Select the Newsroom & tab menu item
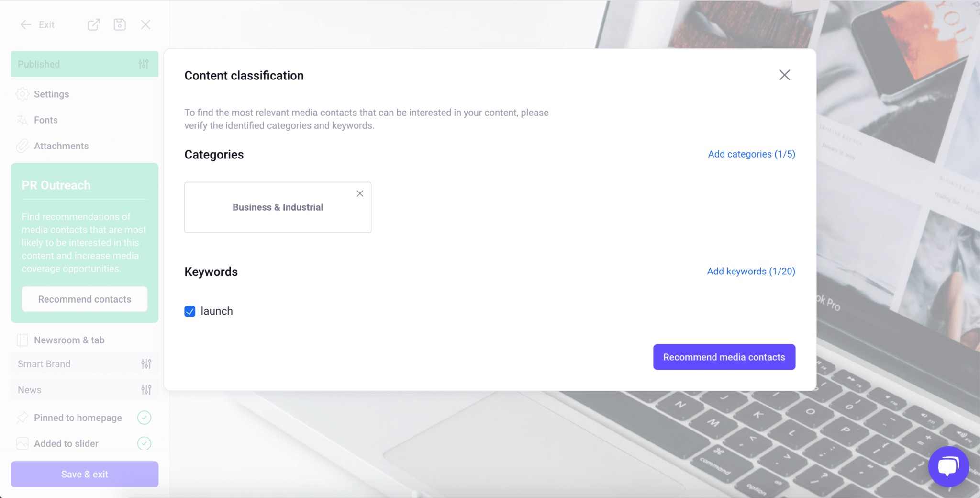 [x=69, y=340]
